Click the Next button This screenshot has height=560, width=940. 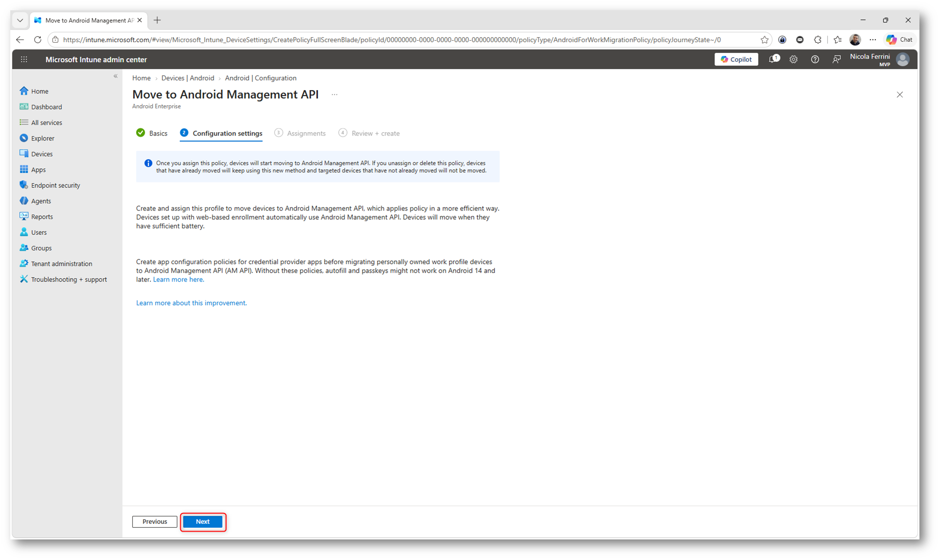(203, 522)
